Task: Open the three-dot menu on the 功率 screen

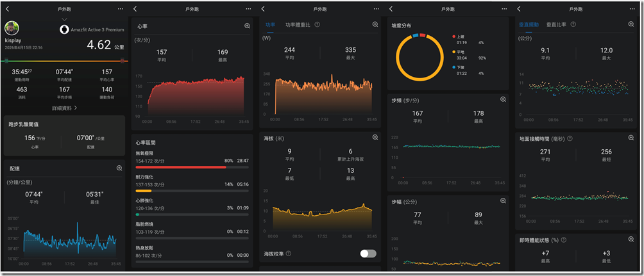Action: [375, 9]
